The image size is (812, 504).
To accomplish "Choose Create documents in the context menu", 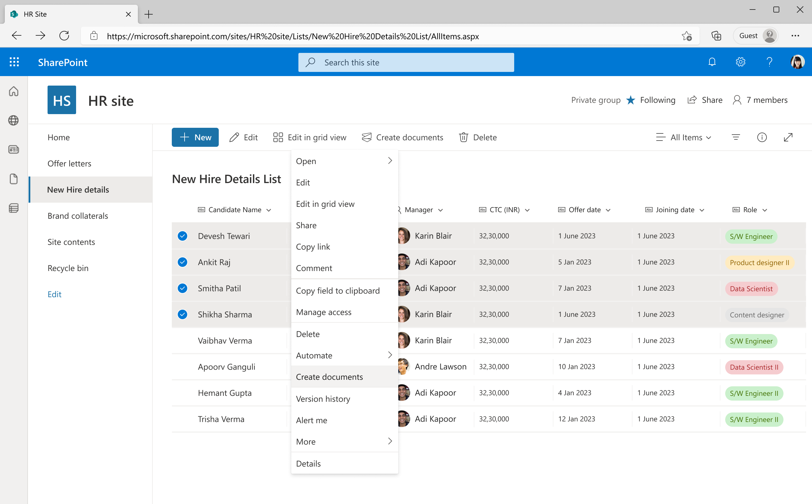I will [344, 377].
